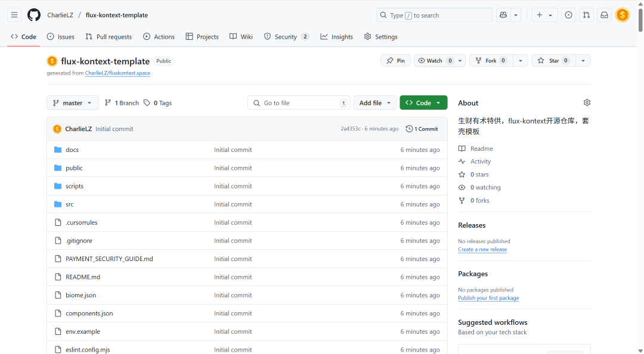Screen dimensions: 644x354
Task: Open CharlieLZ owner link in breadcrumb
Action: 60,15
